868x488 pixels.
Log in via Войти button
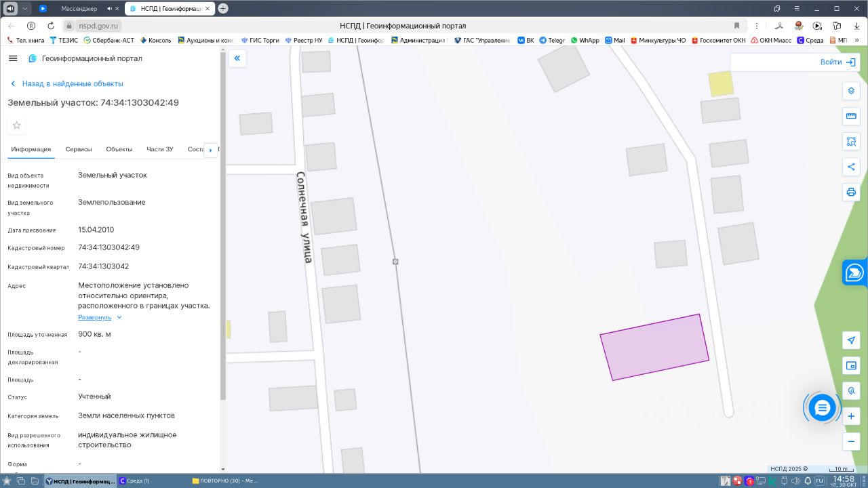pos(837,62)
